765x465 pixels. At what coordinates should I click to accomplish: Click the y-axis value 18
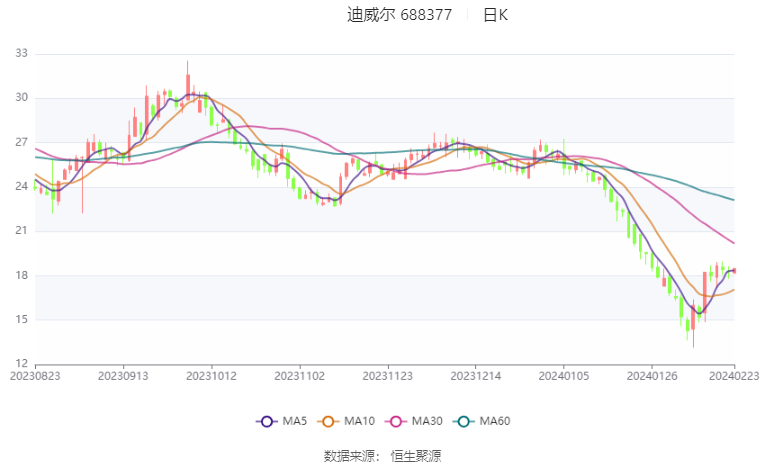(x=21, y=275)
